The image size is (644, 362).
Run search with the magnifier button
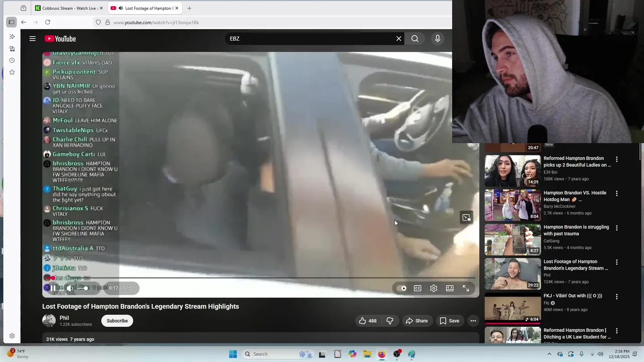coord(415,39)
